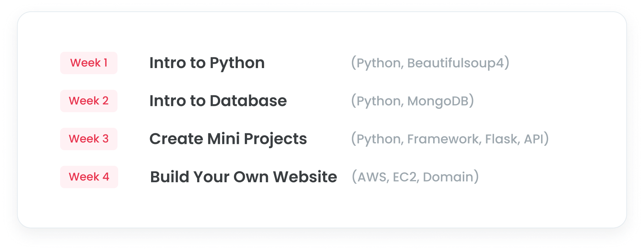Click the Intro to Database heading
The height and width of the screenshot is (251, 644).
(218, 101)
